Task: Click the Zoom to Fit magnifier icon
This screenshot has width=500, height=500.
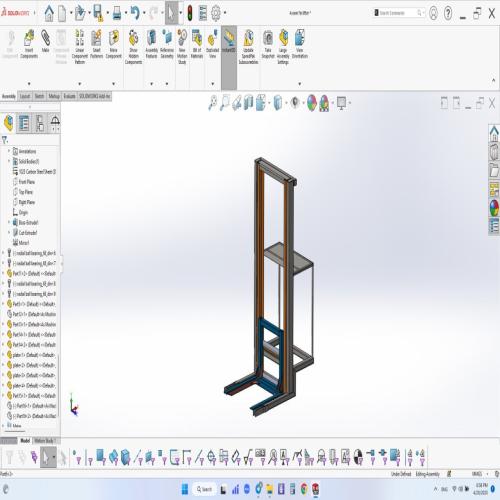Action: pos(212,103)
